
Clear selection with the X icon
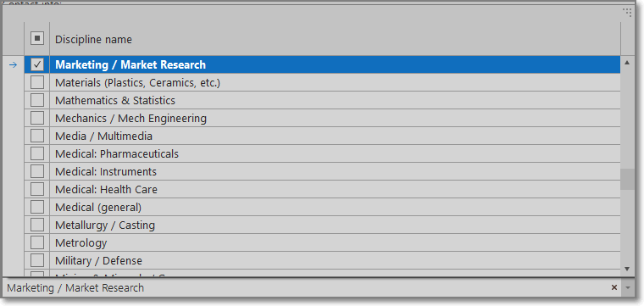pyautogui.click(x=614, y=287)
